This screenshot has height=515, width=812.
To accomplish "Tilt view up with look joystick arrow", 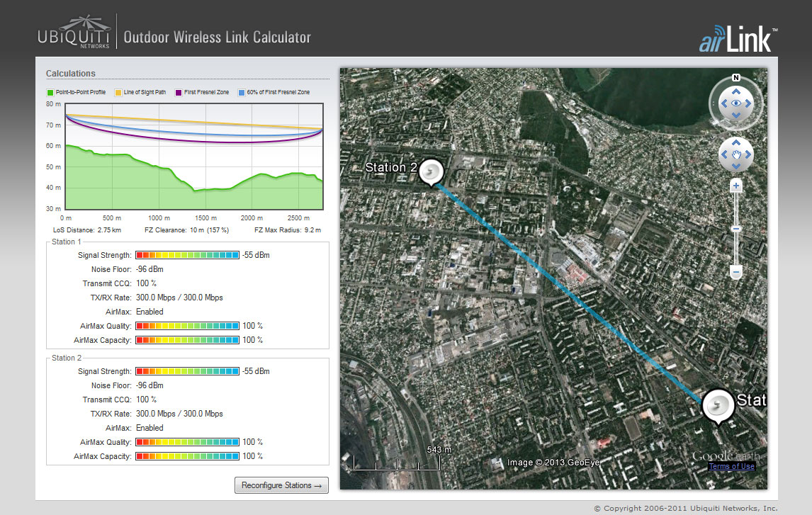I will [736, 91].
